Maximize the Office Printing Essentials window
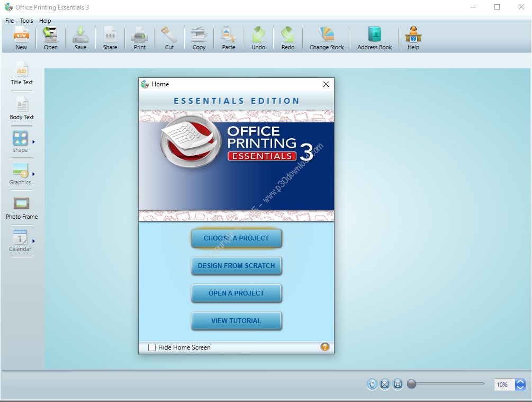532x402 pixels. tap(497, 7)
